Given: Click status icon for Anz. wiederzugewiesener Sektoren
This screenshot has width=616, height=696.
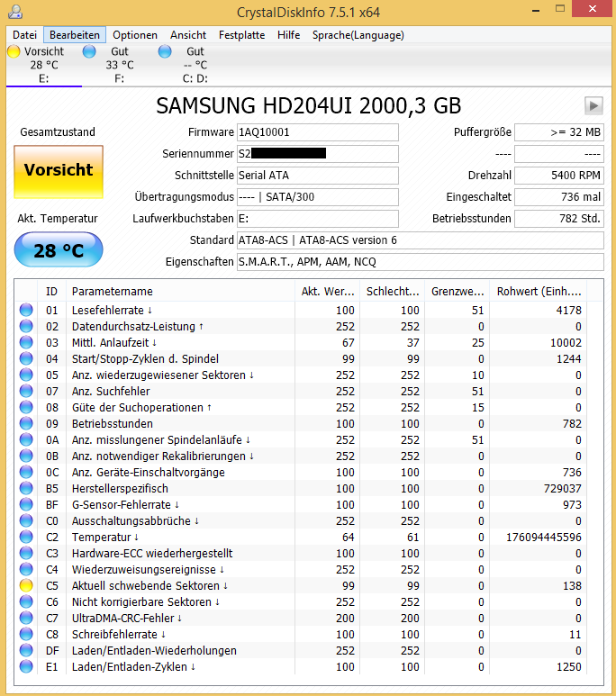Looking at the screenshot, I should (26, 375).
